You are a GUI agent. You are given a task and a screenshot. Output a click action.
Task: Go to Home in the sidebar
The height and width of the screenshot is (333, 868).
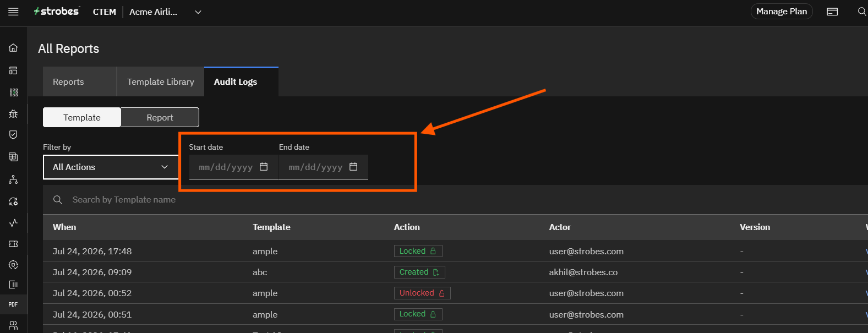(13, 48)
